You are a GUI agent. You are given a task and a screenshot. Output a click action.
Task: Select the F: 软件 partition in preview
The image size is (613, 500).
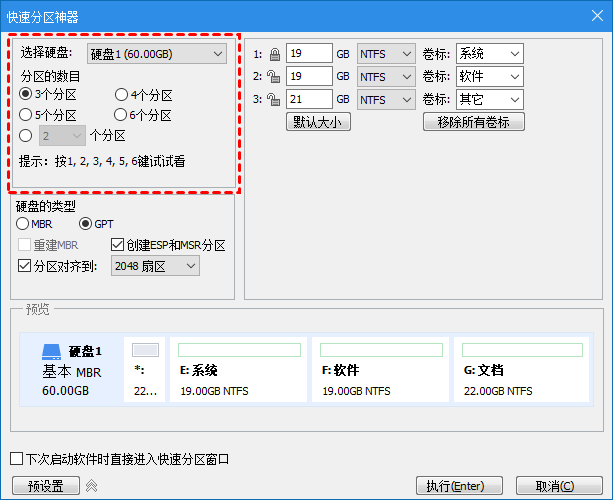coord(380,369)
